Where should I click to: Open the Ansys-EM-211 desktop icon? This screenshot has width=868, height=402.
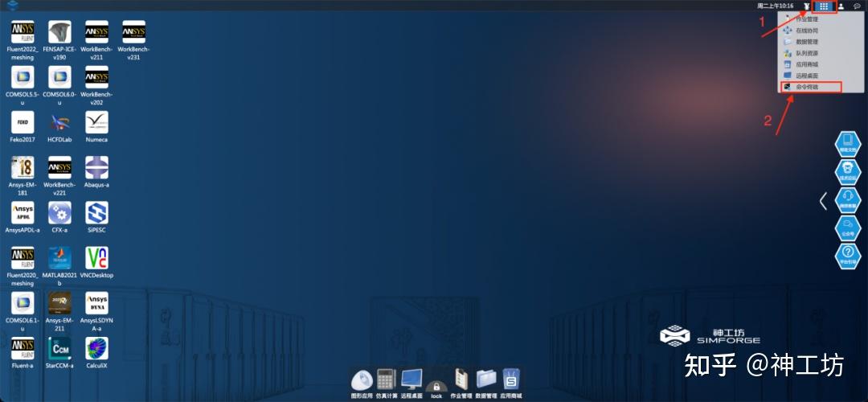pos(59,303)
